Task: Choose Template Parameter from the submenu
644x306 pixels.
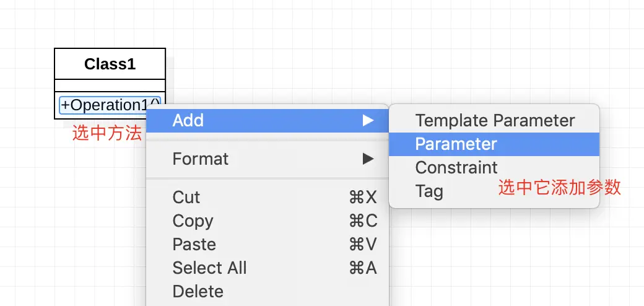Action: pos(495,120)
